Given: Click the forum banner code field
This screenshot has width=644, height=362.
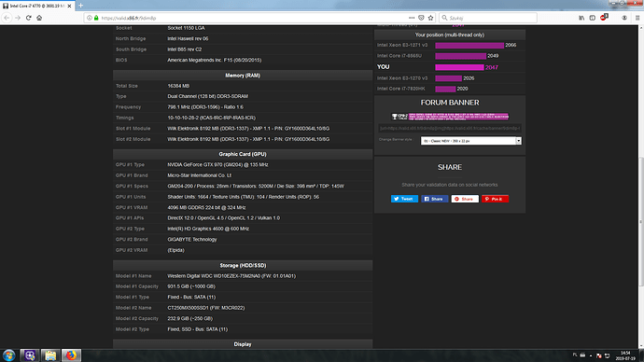Looking at the screenshot, I should click(450, 128).
